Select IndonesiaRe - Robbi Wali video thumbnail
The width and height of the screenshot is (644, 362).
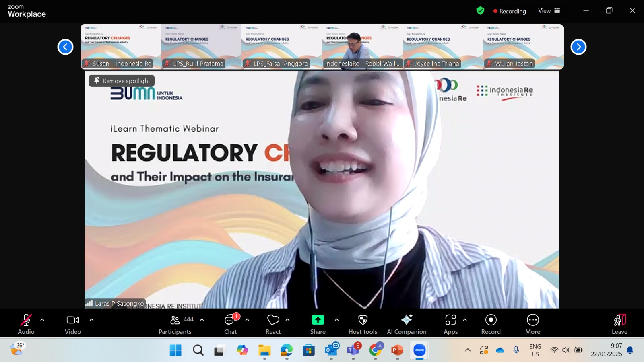(362, 47)
